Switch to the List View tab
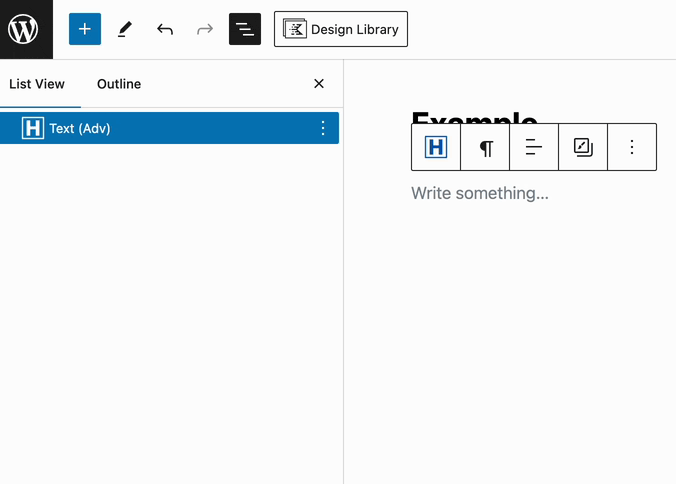The height and width of the screenshot is (484, 677). (x=37, y=84)
